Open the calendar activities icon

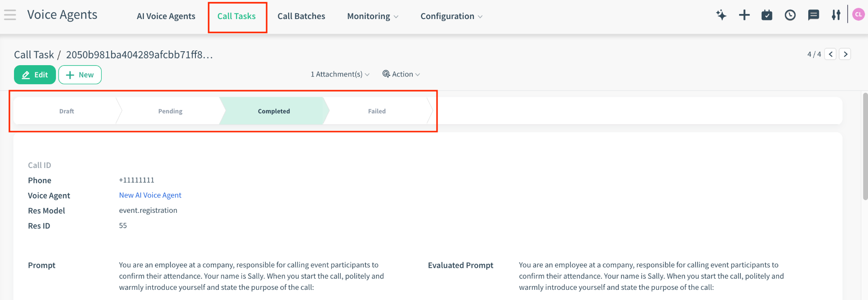767,16
